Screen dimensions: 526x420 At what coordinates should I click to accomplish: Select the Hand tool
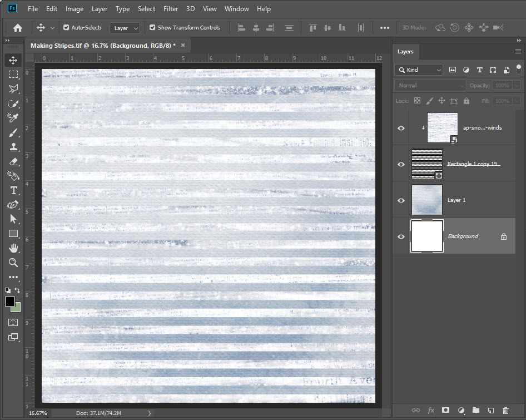point(13,248)
